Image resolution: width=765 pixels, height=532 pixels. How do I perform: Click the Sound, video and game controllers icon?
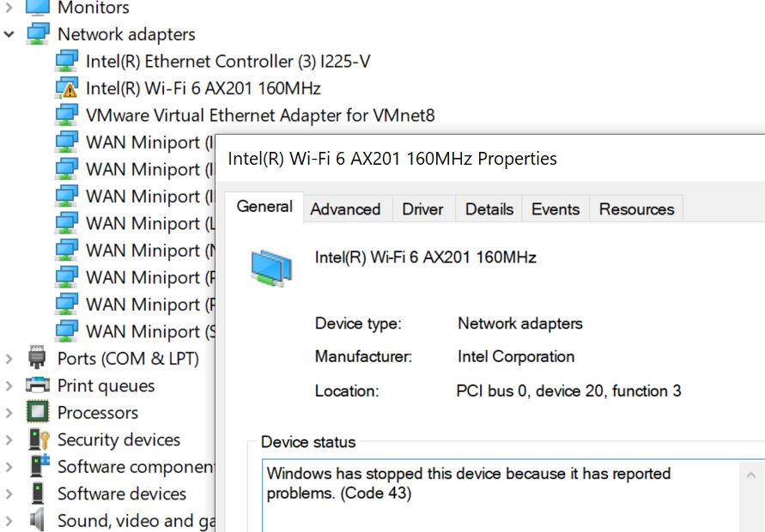click(x=36, y=520)
